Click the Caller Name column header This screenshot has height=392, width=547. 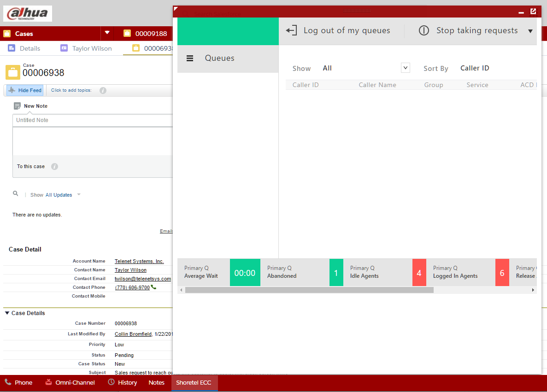click(x=377, y=85)
